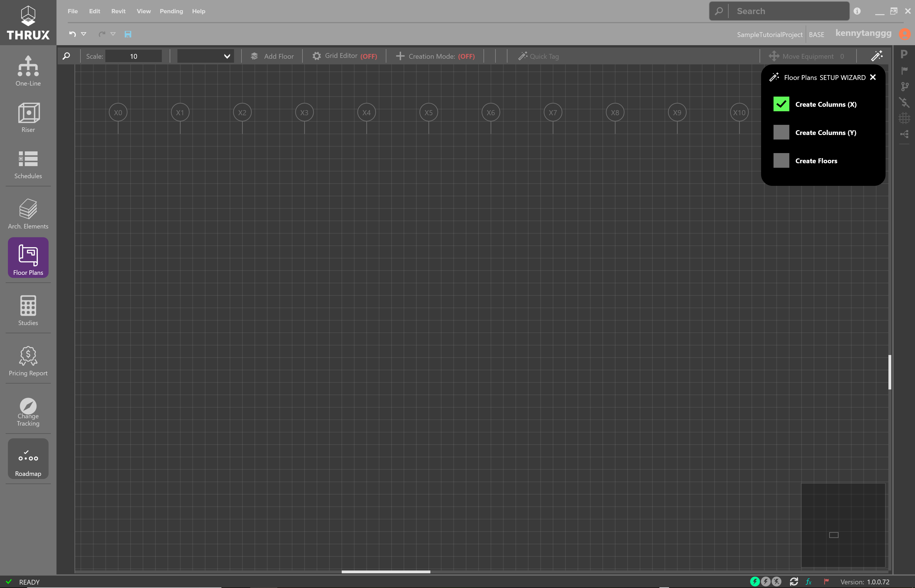Click the magnifier icon in floor toolbar
915x588 pixels.
[66, 56]
